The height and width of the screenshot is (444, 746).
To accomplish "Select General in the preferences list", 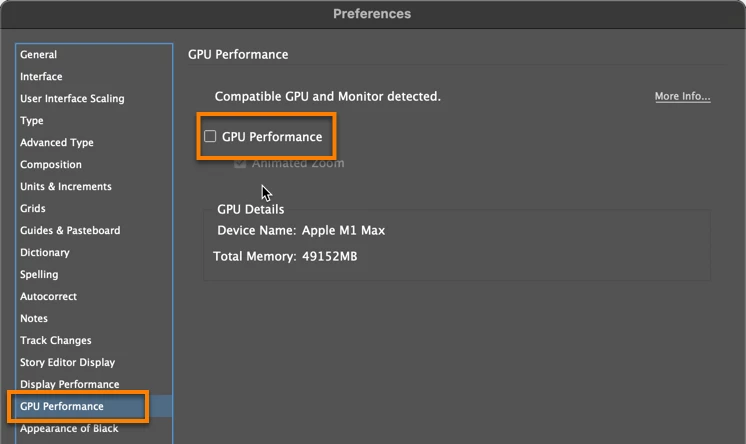I will [39, 55].
